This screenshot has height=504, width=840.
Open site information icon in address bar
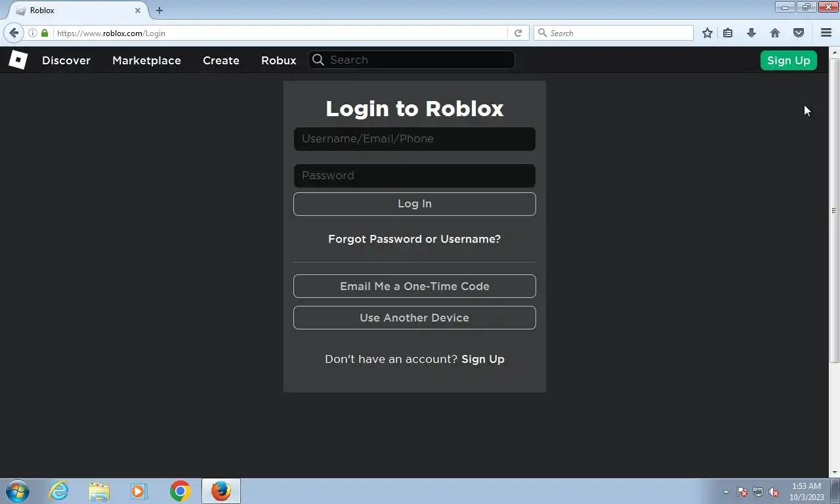click(32, 33)
